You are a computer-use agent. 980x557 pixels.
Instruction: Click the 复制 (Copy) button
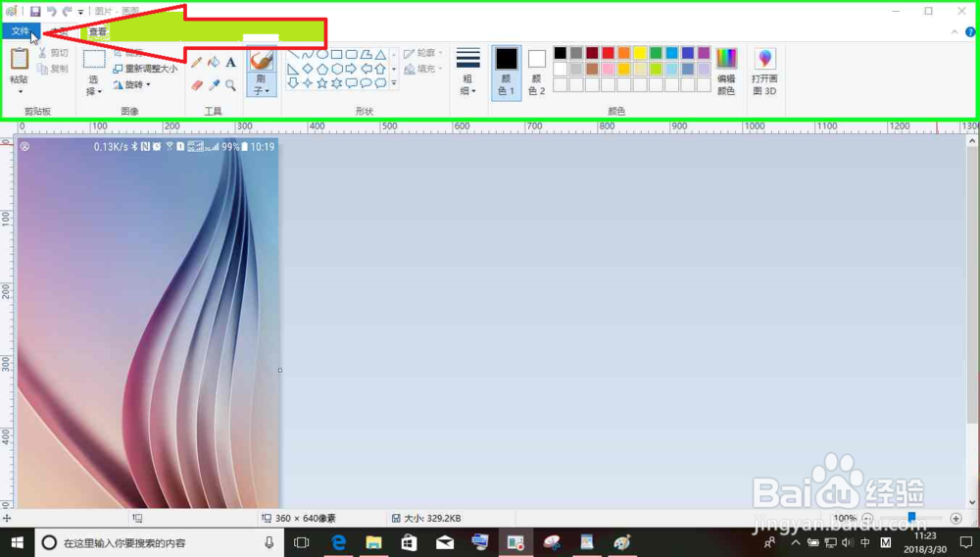[x=53, y=69]
